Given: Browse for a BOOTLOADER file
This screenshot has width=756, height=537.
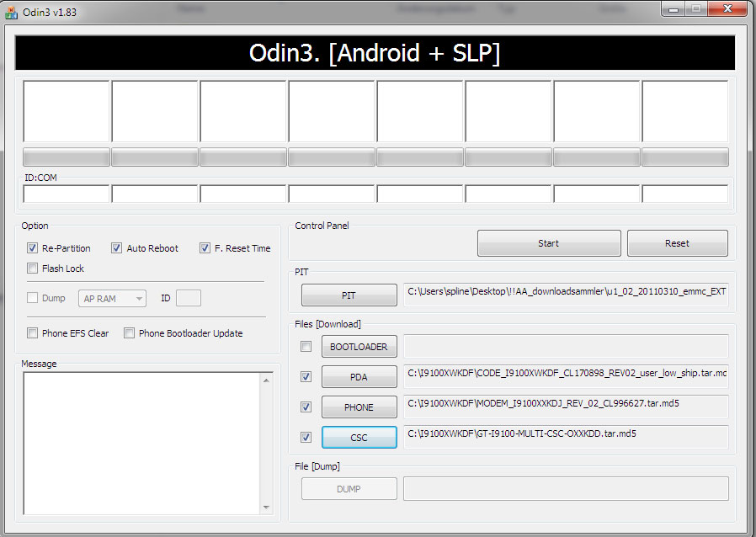Looking at the screenshot, I should 359,347.
